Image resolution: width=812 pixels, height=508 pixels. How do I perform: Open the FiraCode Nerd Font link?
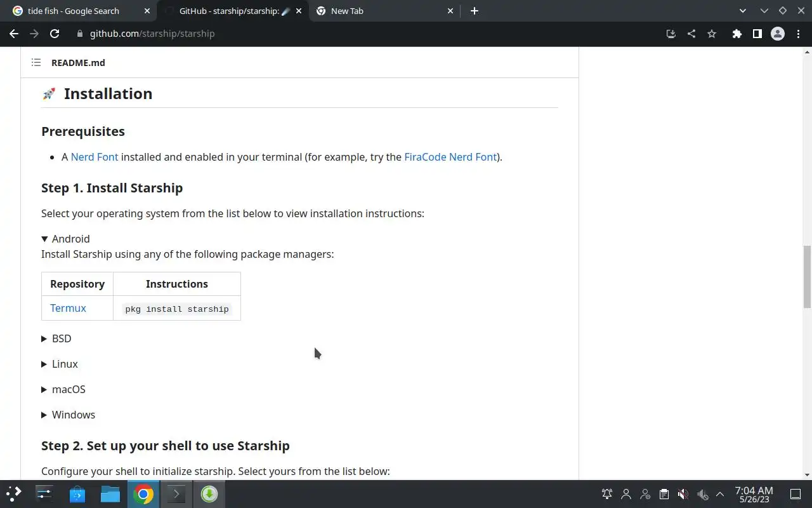[x=450, y=157]
